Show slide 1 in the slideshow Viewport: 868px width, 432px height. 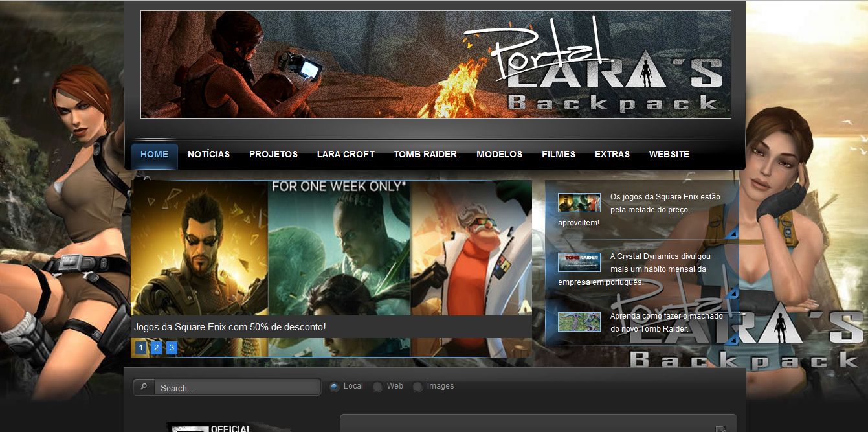coord(141,348)
